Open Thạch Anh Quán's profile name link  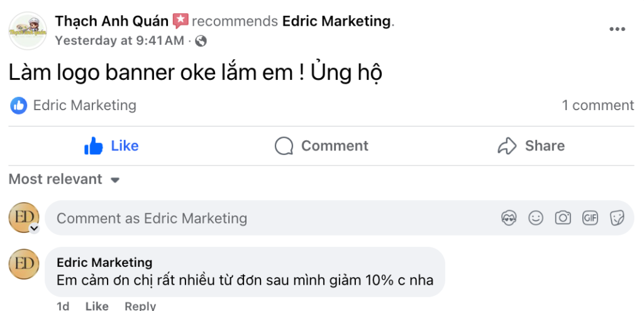pyautogui.click(x=112, y=21)
